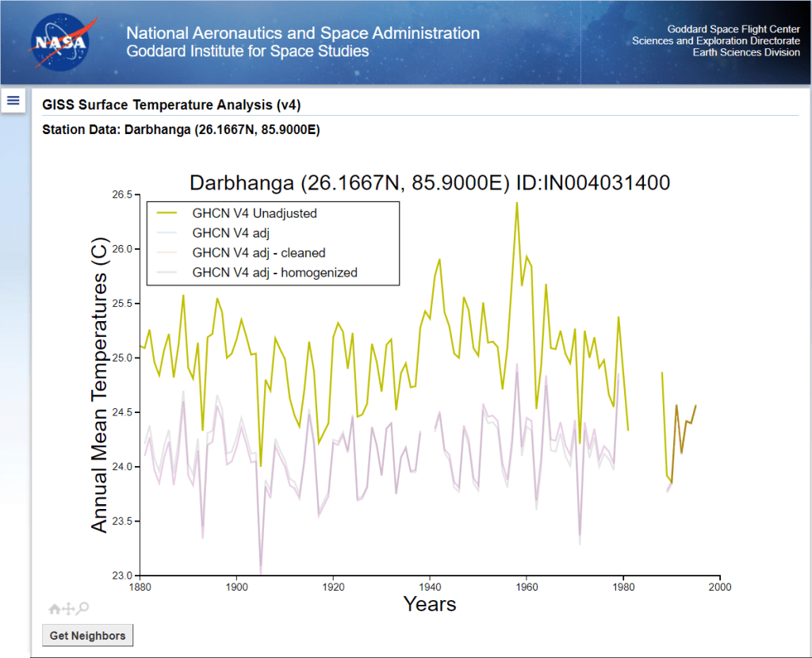Open National Aeronautics and Space Administration link
The image size is (812, 658).
tap(303, 33)
